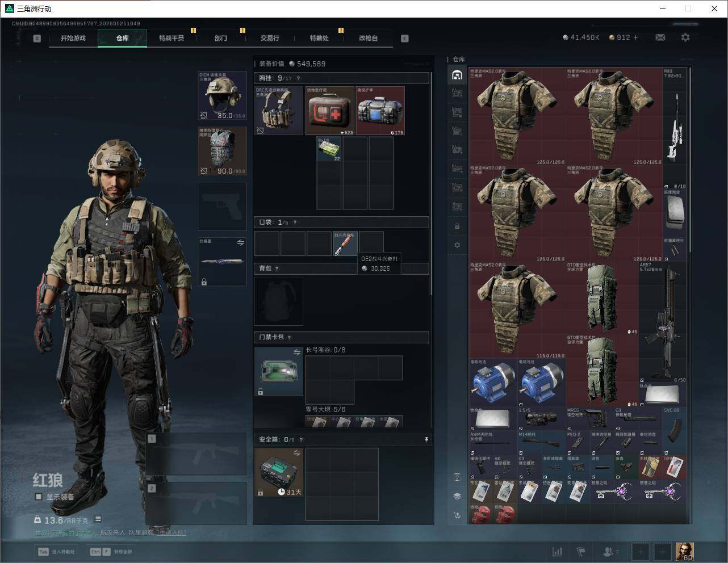Click the first empty squad plus slot
728x563 pixels.
pyautogui.click(x=641, y=551)
